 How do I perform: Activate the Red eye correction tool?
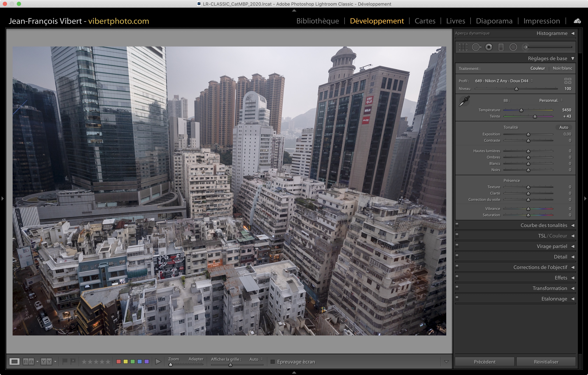(489, 47)
